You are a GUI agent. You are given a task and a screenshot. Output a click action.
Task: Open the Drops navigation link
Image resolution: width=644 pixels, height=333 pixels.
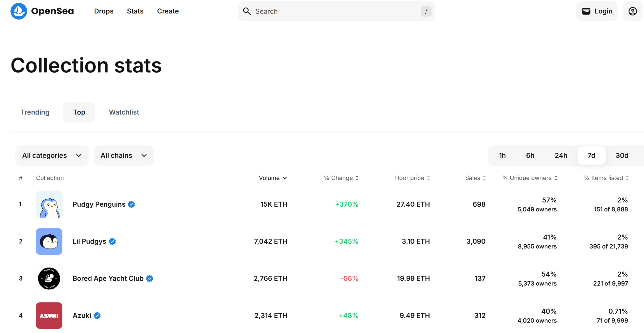coord(104,11)
